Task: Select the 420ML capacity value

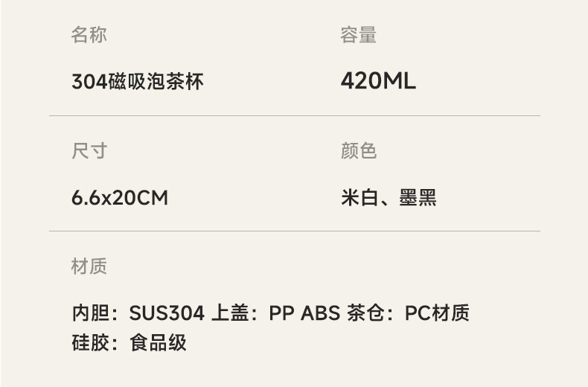Action: 378,81
